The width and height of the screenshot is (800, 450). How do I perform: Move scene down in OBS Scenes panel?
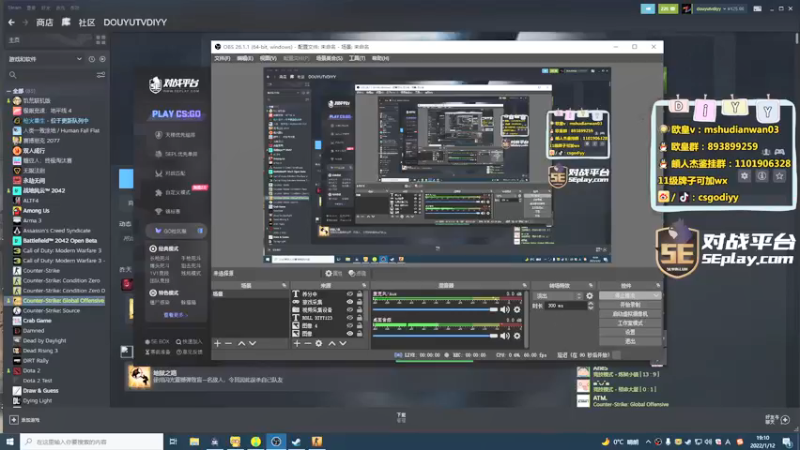pyautogui.click(x=252, y=343)
